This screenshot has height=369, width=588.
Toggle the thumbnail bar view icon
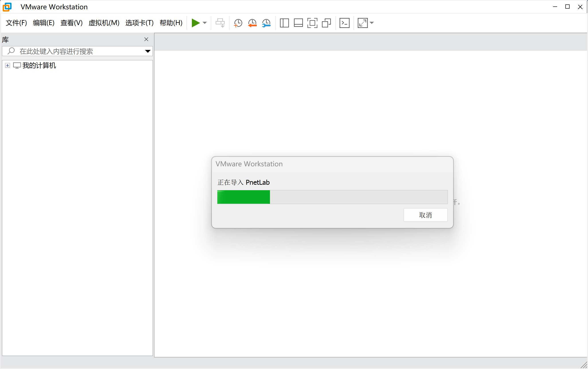(298, 23)
